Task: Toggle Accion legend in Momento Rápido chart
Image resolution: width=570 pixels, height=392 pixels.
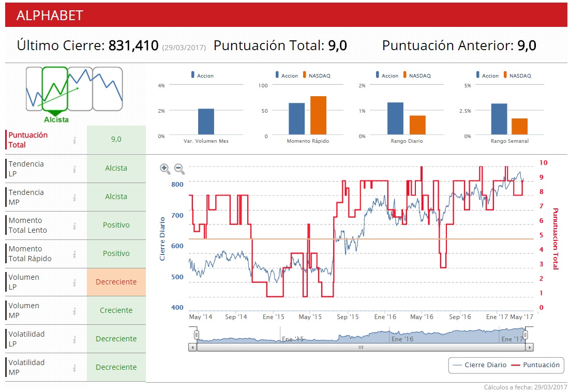Action: 287,75
